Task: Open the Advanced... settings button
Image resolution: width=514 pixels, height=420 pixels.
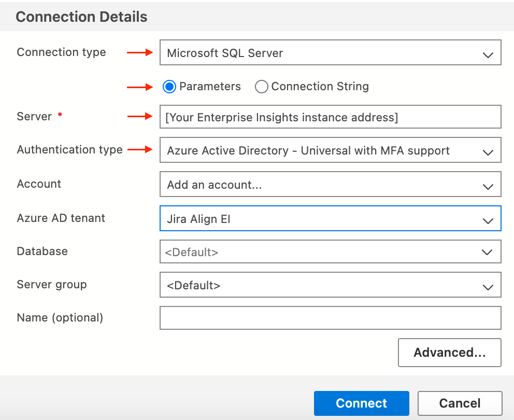Action: pyautogui.click(x=449, y=353)
